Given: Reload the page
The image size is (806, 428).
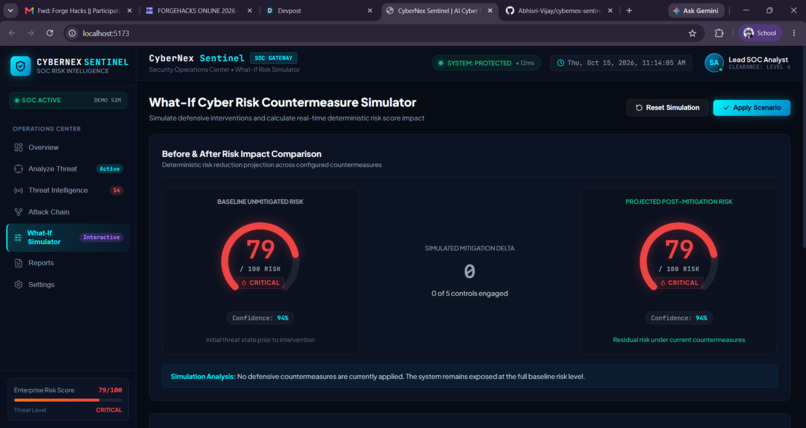Looking at the screenshot, I should [50, 33].
